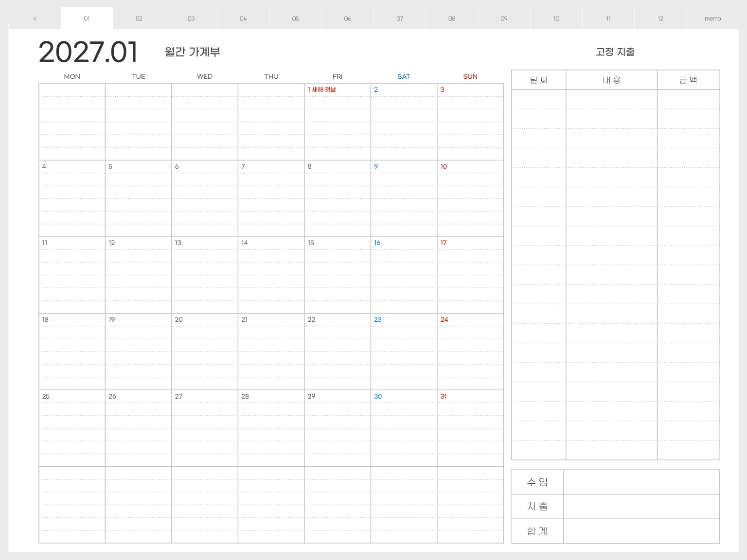Click the 합계 input field
Viewport: 747px width, 560px height.
coord(641,531)
